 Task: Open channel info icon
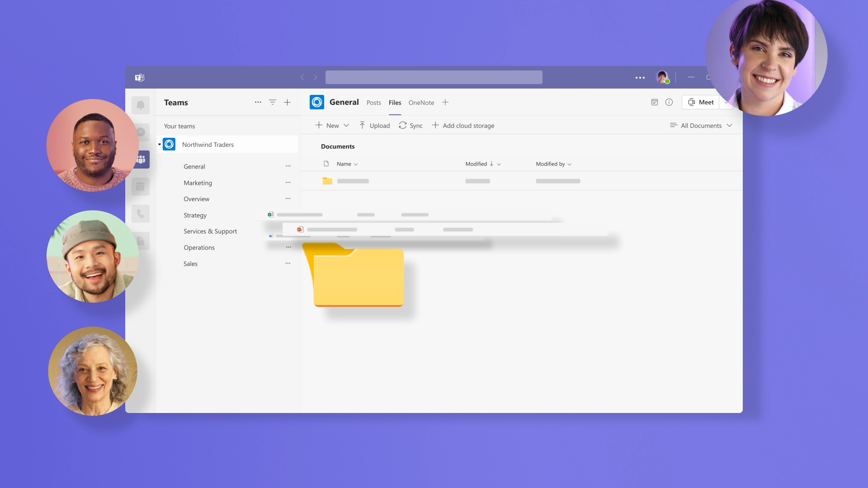669,102
